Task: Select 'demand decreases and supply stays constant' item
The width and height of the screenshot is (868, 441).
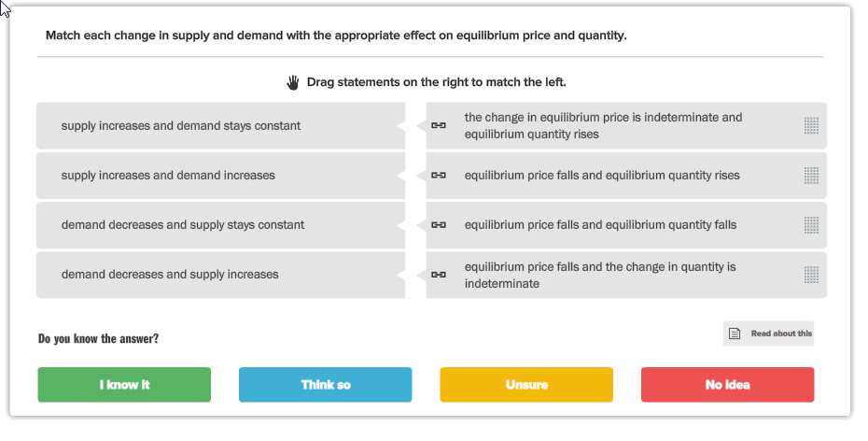Action: (x=221, y=225)
